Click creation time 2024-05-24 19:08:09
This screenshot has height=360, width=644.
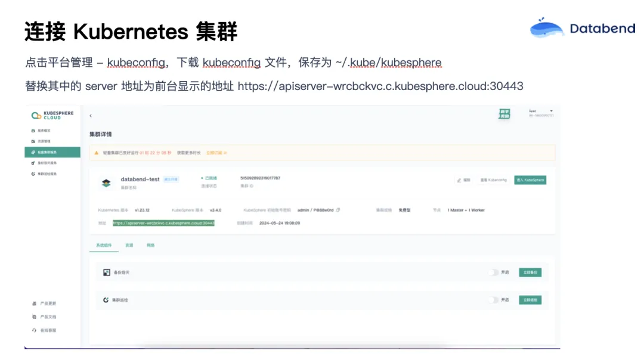click(280, 223)
